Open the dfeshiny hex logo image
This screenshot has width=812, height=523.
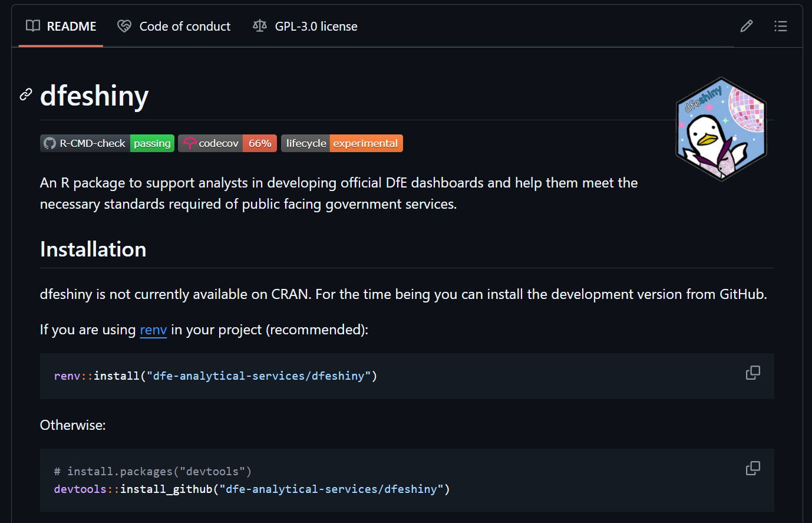(721, 129)
